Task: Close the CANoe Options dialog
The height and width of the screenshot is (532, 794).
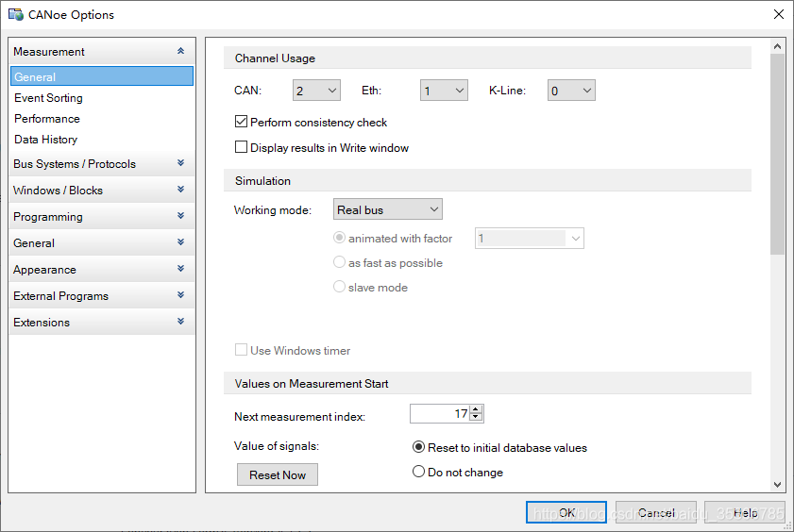Action: pyautogui.click(x=779, y=14)
